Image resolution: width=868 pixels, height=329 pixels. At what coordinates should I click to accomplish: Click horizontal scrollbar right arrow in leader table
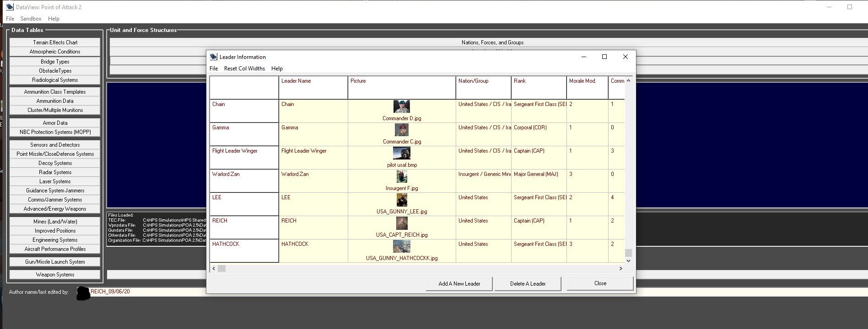(x=620, y=268)
